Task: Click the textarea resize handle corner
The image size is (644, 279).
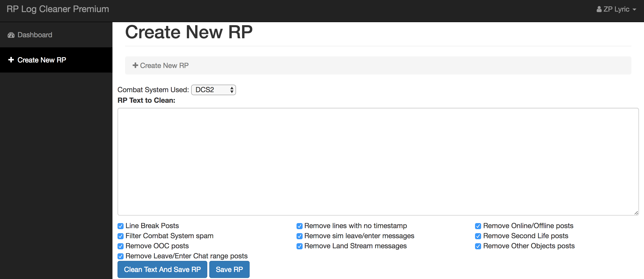Action: pyautogui.click(x=636, y=213)
